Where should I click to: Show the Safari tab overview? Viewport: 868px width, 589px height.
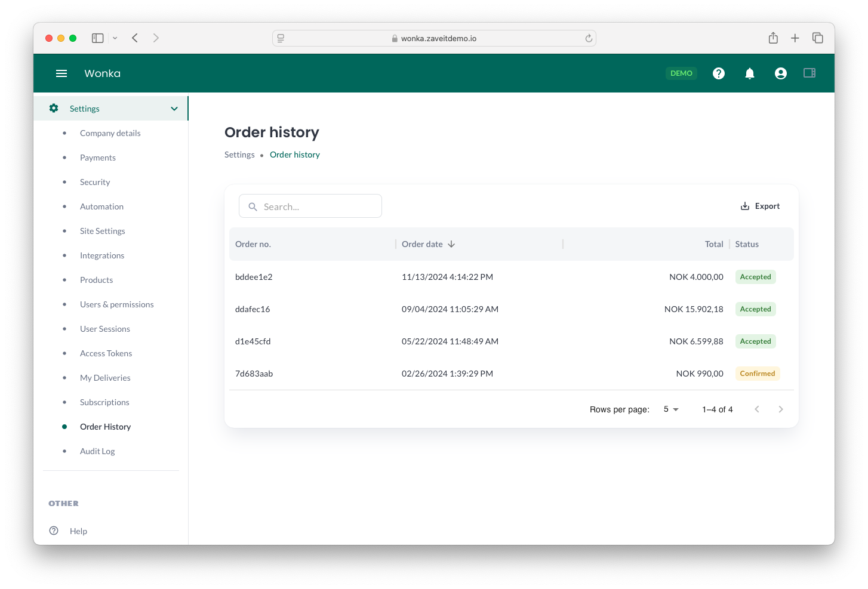818,38
